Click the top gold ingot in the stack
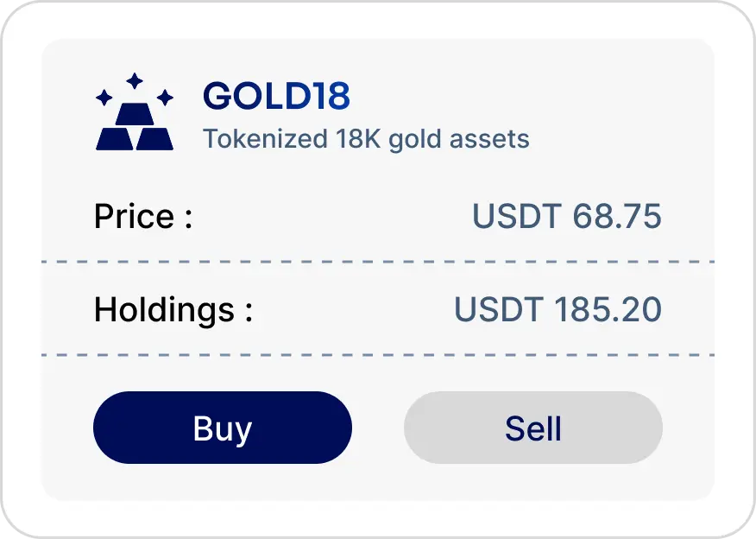The image size is (756, 539). (134, 114)
